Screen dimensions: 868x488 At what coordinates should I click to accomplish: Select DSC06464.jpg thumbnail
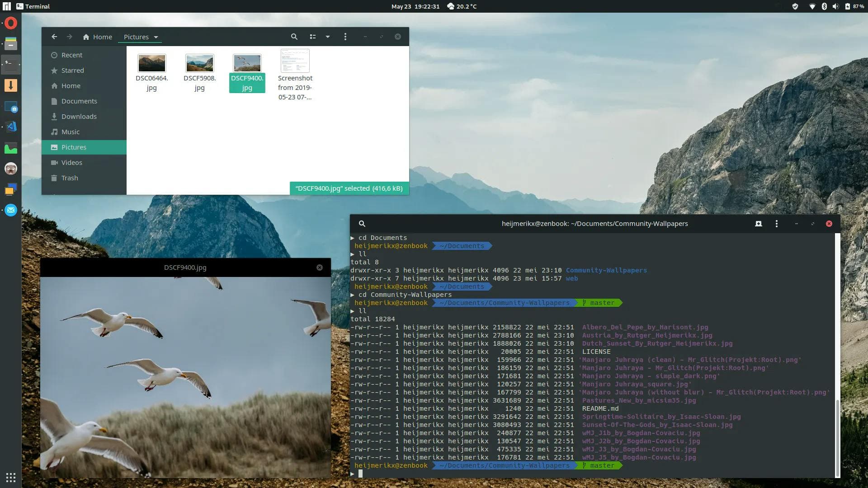[x=151, y=63]
